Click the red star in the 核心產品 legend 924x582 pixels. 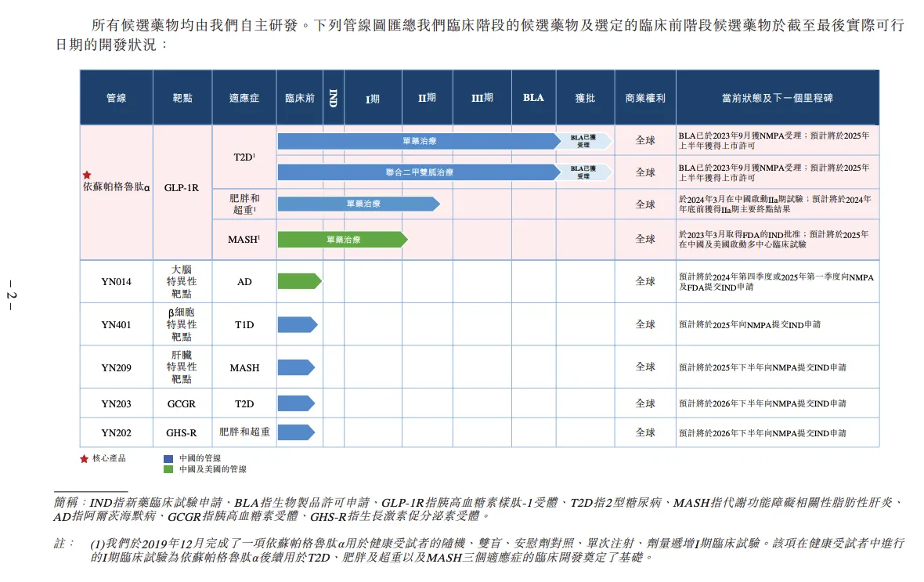click(x=85, y=458)
